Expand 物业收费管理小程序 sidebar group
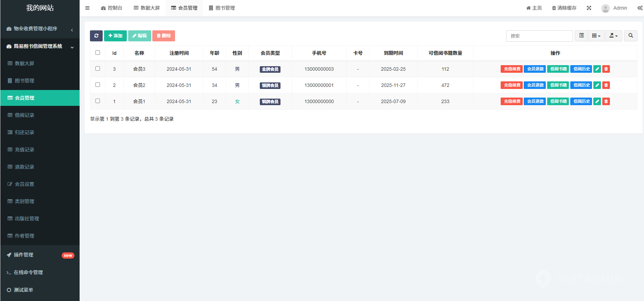Screen dimensions: 644x301 [40, 29]
